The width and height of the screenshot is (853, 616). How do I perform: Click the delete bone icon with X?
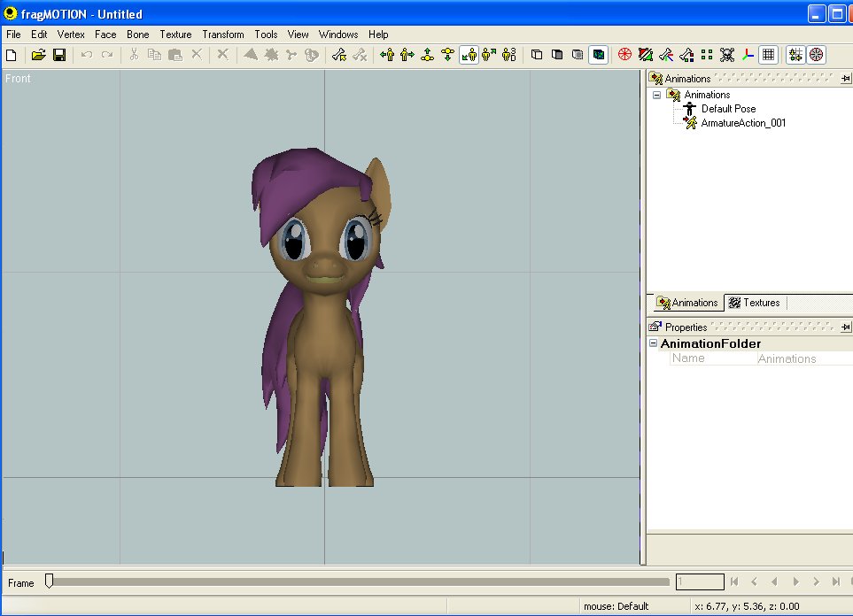(x=360, y=55)
